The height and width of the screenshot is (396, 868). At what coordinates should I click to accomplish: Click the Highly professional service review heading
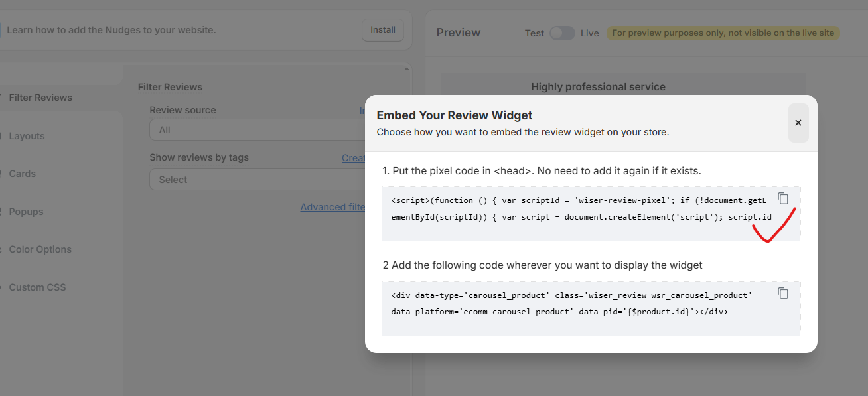pos(598,87)
